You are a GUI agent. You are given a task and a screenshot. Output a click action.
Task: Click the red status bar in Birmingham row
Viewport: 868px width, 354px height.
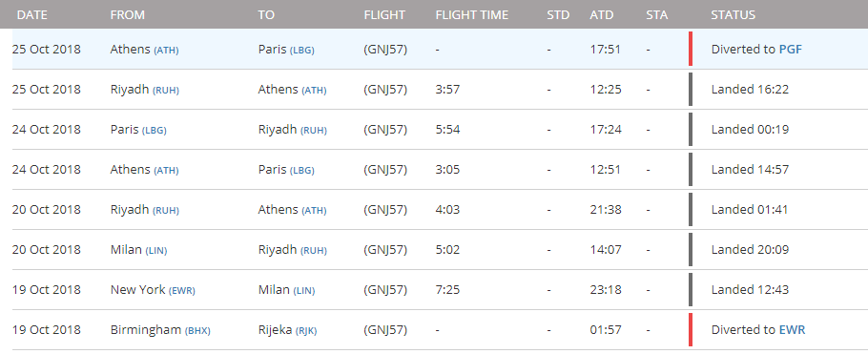691,329
